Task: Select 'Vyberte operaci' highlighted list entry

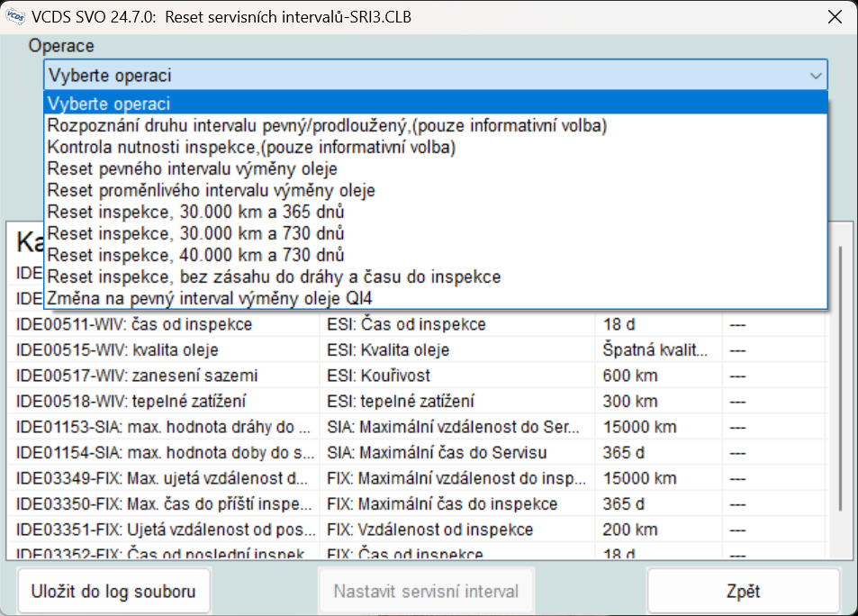Action: coord(436,104)
